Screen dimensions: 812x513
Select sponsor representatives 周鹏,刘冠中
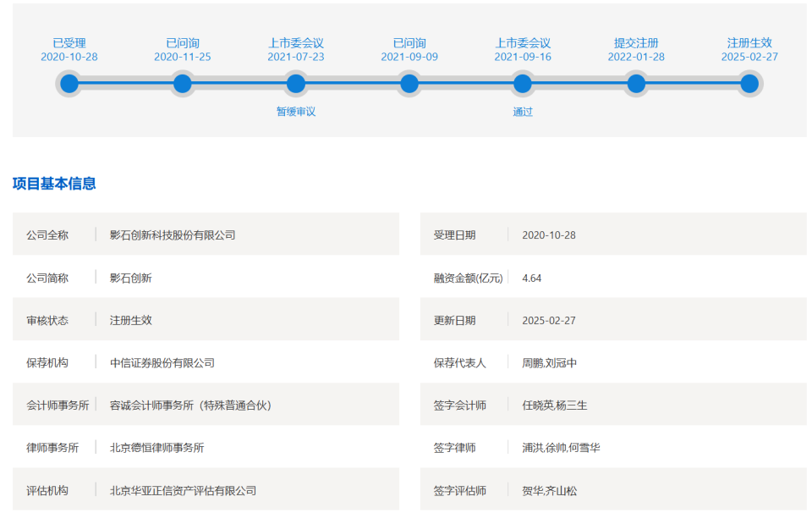(550, 363)
